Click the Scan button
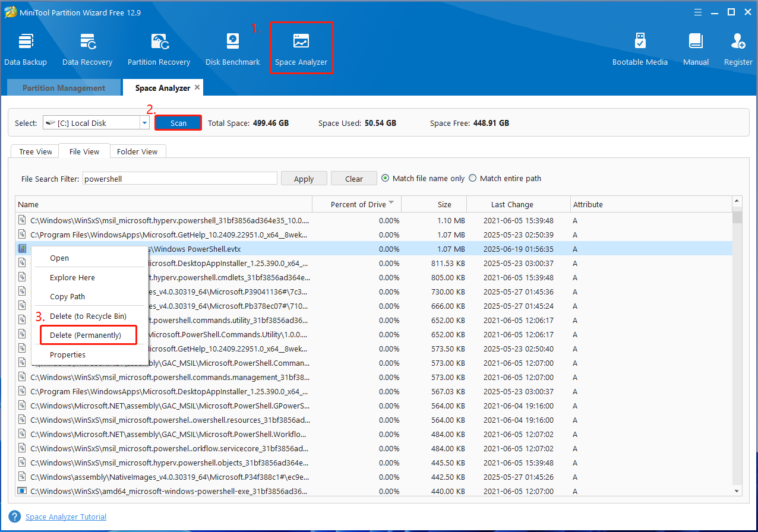 [x=178, y=123]
